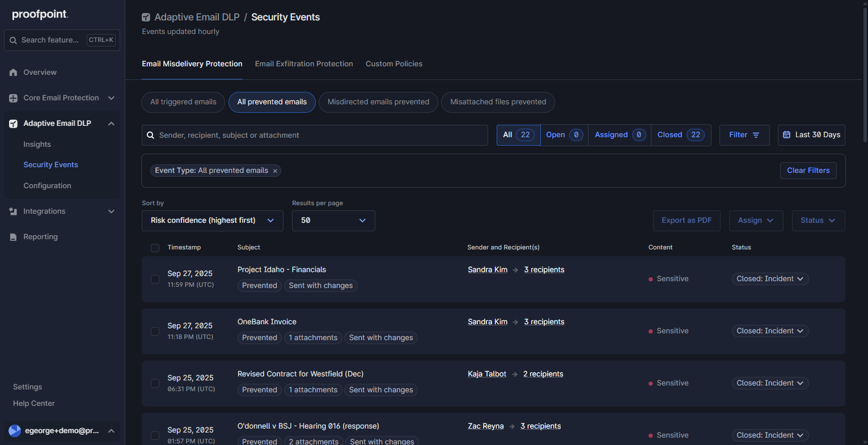
Task: Click Export as PDF button
Action: pos(687,221)
